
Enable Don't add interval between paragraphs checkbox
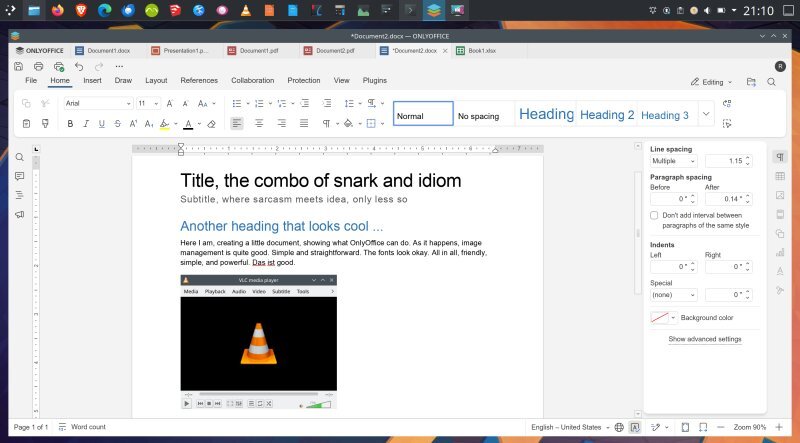[654, 215]
